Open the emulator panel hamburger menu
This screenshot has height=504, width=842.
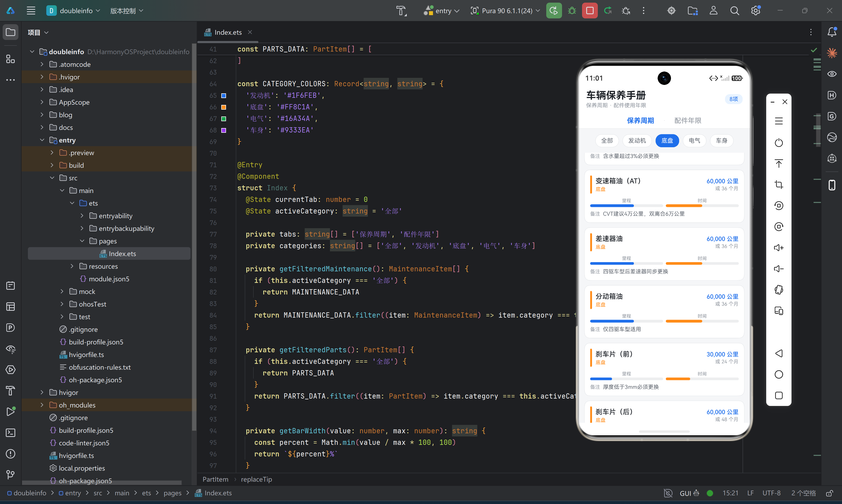click(779, 121)
